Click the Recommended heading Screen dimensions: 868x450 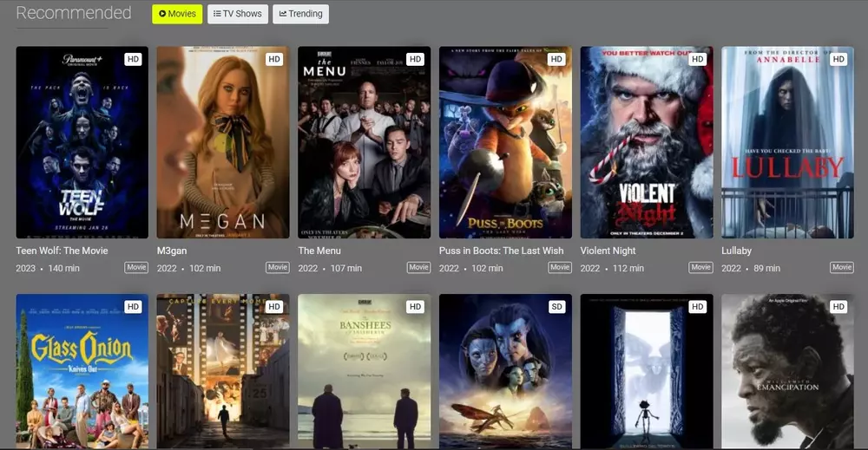coord(74,13)
